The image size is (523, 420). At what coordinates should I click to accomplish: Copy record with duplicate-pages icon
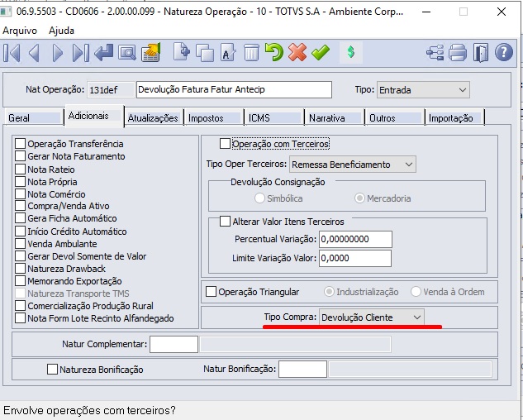[x=205, y=53]
